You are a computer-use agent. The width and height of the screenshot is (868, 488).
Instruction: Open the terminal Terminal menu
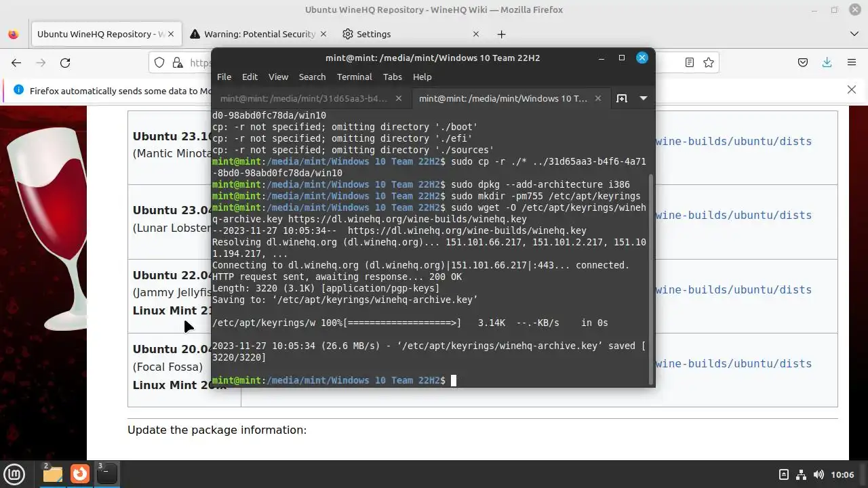click(x=354, y=77)
